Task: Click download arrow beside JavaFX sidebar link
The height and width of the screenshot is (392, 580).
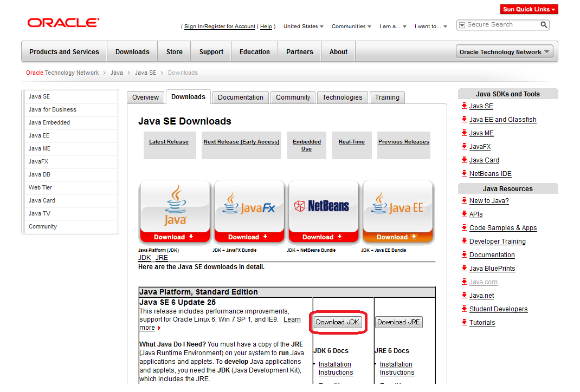Action: (x=464, y=146)
